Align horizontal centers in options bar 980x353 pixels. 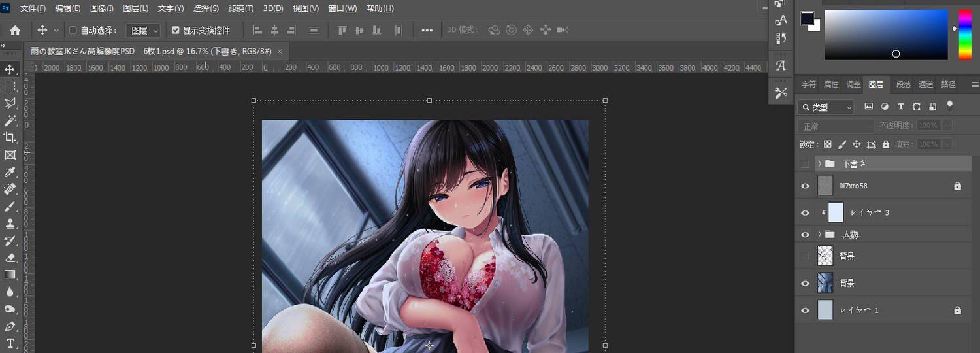point(274,30)
